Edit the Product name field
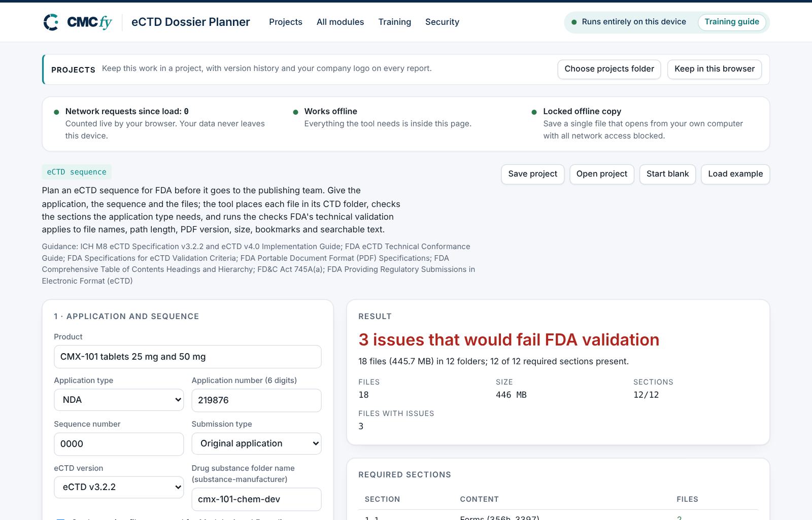Screen dimensions: 812x520 [188, 357]
